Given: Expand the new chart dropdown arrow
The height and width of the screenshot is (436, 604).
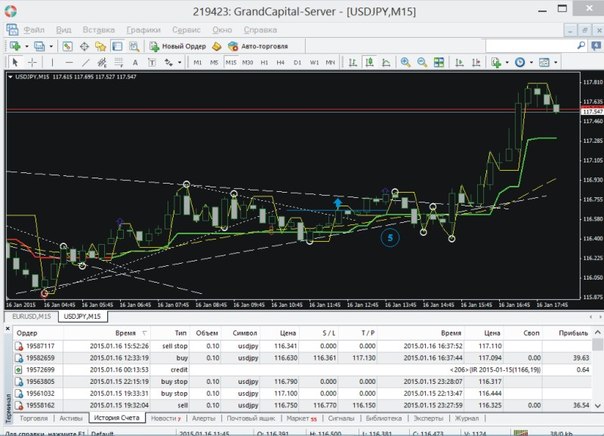Looking at the screenshot, I should tap(27, 47).
